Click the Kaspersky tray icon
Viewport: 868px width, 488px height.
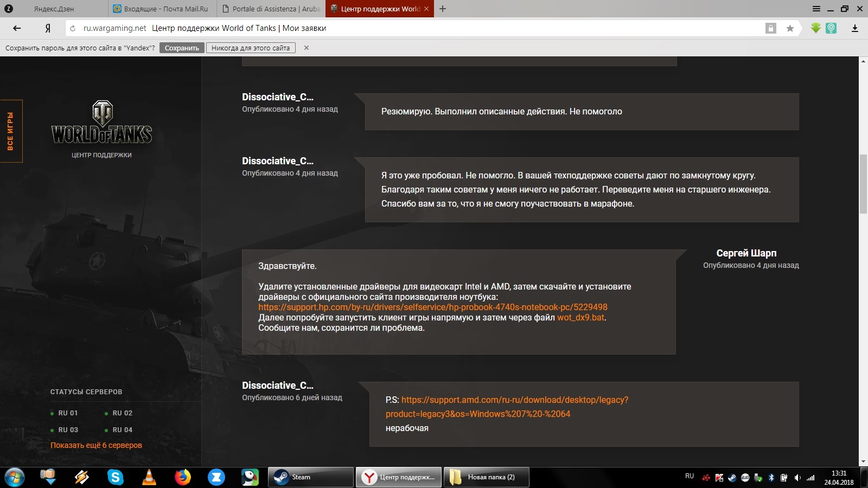[x=719, y=478]
